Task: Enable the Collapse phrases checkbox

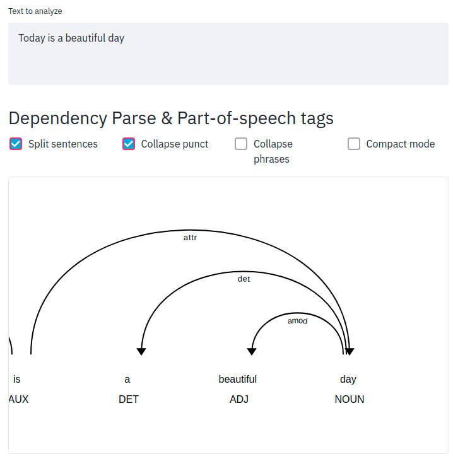Action: 241,144
